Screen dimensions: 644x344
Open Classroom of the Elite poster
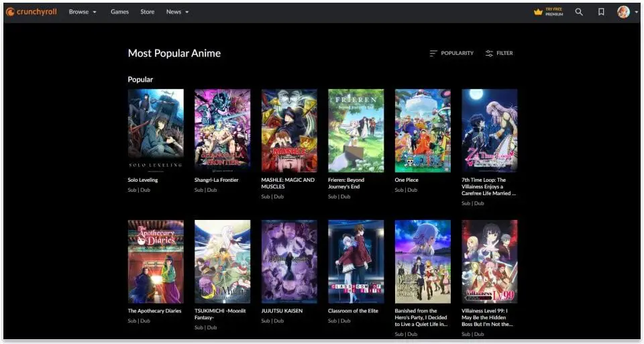point(356,262)
